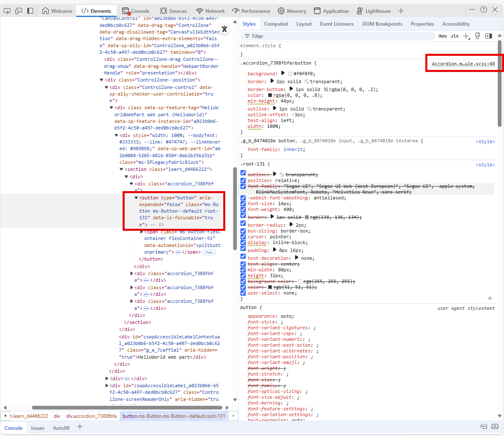Disable the position: relative property checkbox
This screenshot has height=436, width=504.
[243, 180]
